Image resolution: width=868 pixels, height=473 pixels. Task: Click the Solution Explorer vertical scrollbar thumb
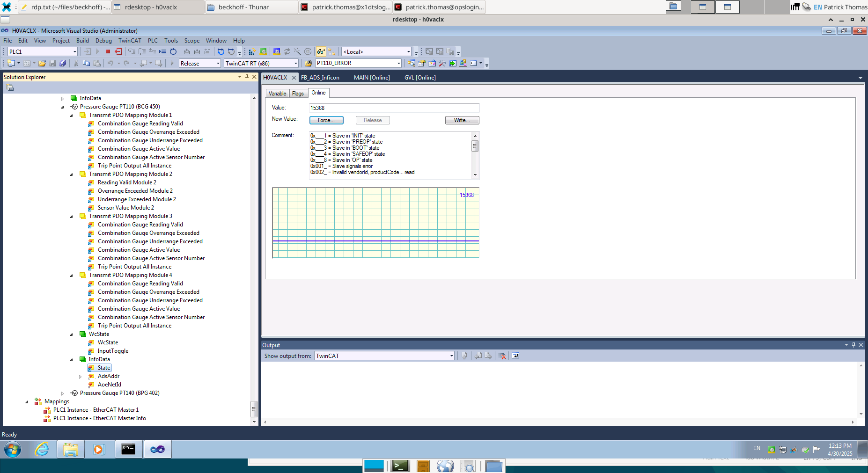click(254, 409)
